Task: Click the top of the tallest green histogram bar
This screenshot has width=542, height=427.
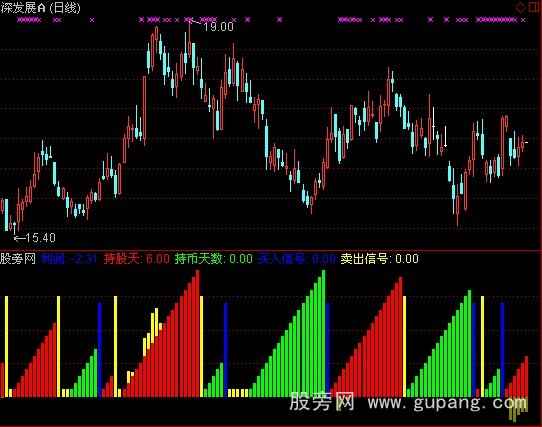Action: click(x=324, y=272)
